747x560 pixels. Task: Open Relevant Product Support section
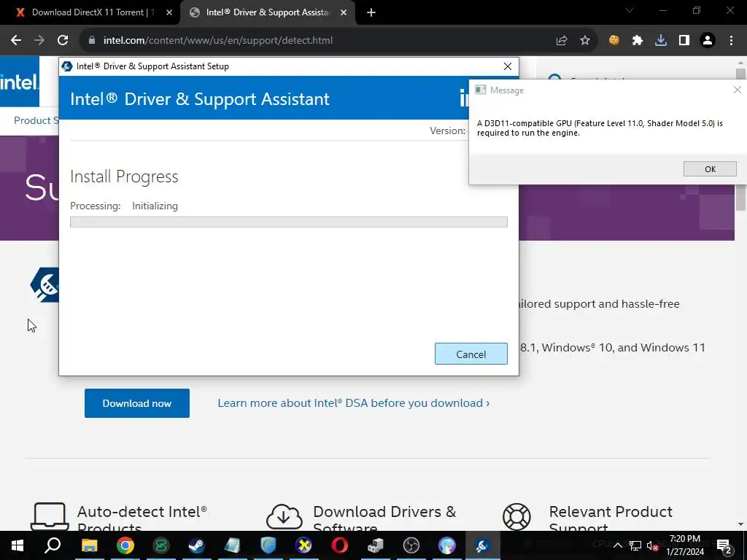click(x=611, y=519)
